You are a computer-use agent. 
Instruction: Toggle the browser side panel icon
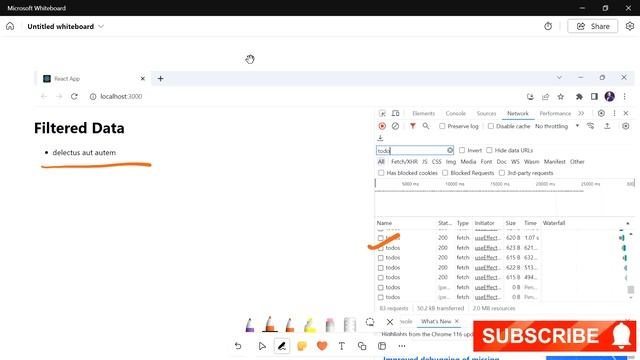pos(594,97)
